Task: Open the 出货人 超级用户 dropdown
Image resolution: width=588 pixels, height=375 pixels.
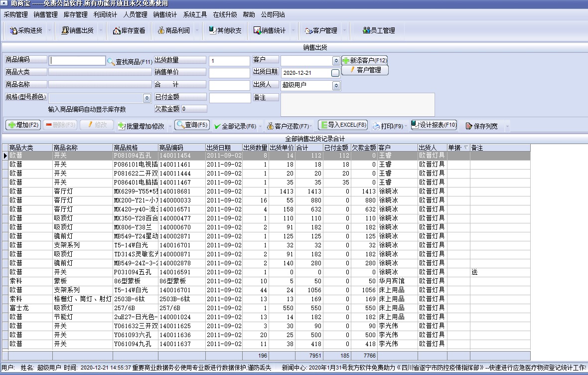Action: (x=337, y=85)
